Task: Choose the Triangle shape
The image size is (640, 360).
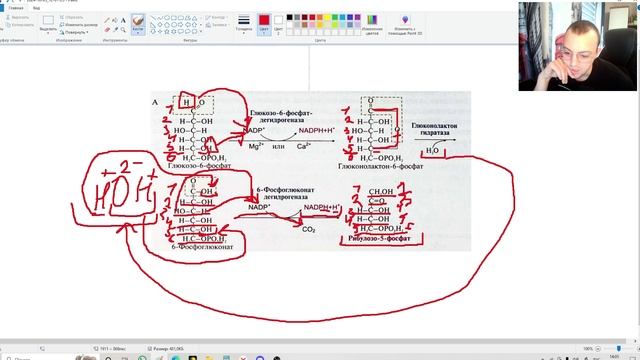Action: [x=195, y=18]
